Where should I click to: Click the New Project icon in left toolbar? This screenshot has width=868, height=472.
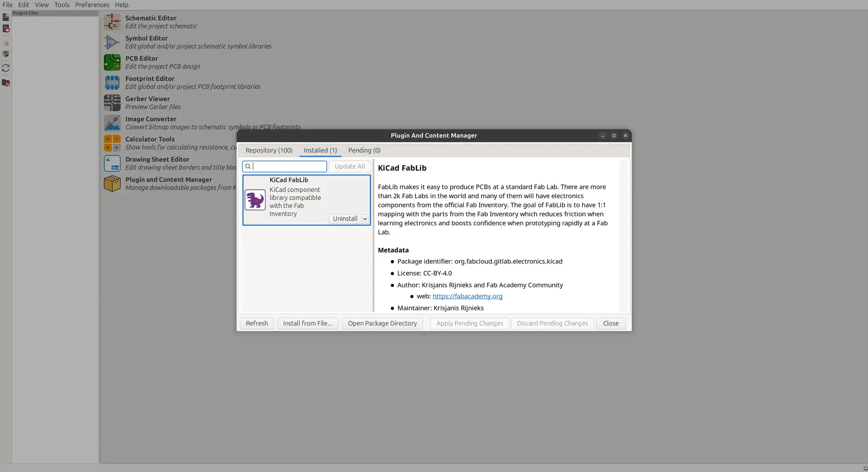tap(6, 17)
